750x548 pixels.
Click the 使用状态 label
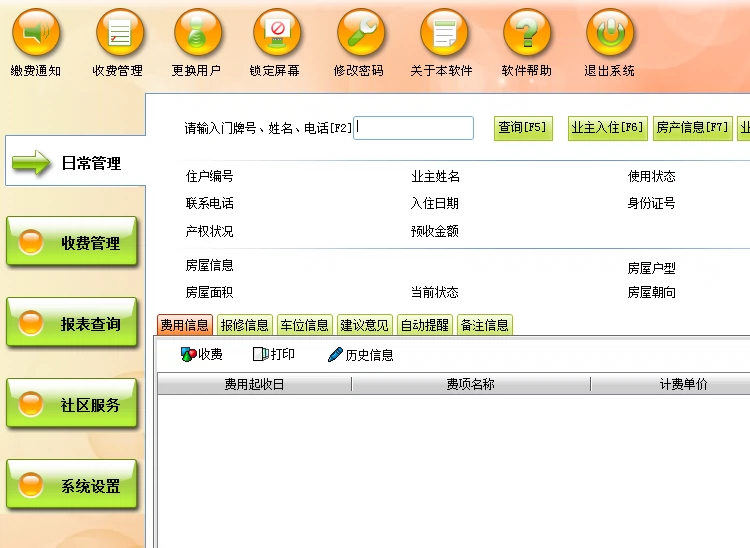pyautogui.click(x=651, y=176)
